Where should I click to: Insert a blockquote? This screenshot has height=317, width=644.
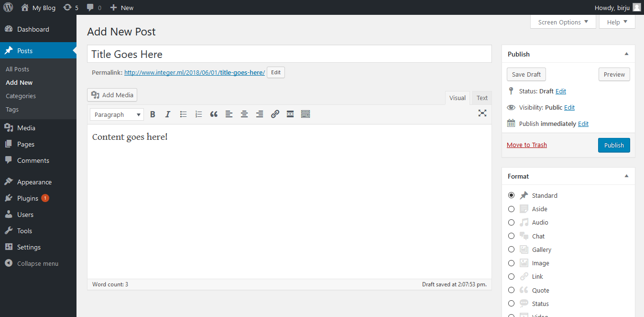214,114
